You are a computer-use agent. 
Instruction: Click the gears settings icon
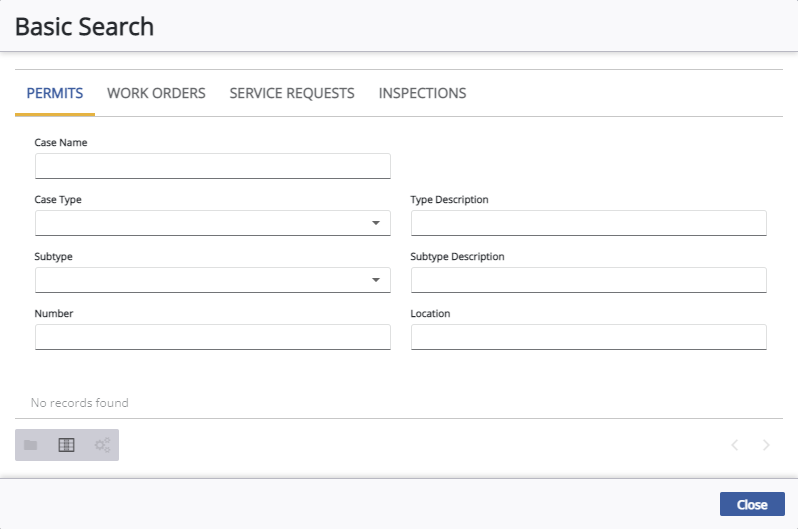[102, 445]
